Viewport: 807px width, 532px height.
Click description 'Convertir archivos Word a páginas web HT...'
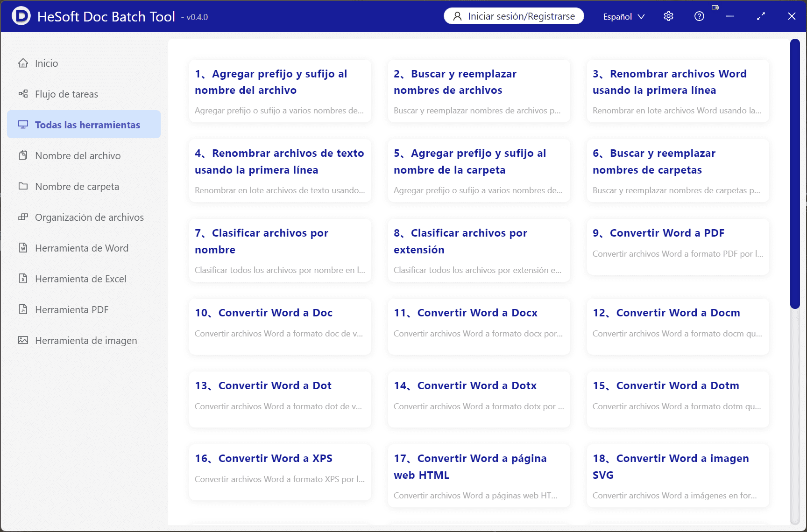point(475,496)
